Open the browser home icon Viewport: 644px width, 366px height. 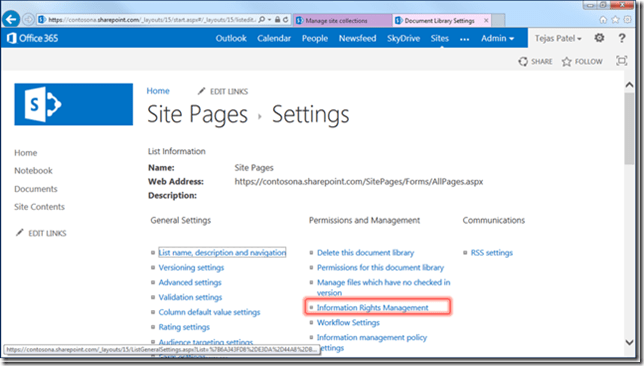point(603,19)
